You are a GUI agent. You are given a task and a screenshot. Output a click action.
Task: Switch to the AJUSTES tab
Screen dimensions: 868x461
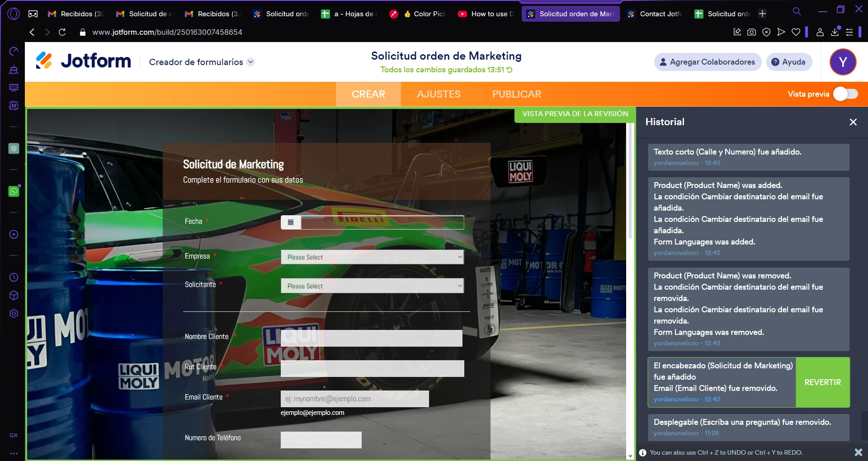(439, 94)
